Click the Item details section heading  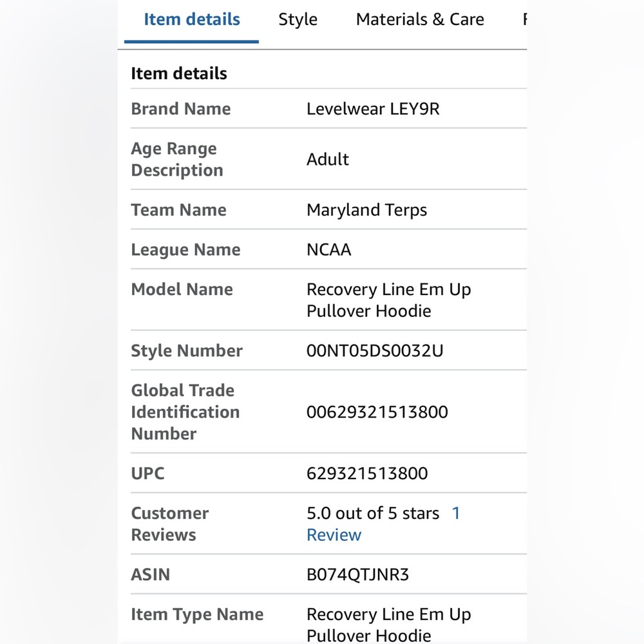178,73
